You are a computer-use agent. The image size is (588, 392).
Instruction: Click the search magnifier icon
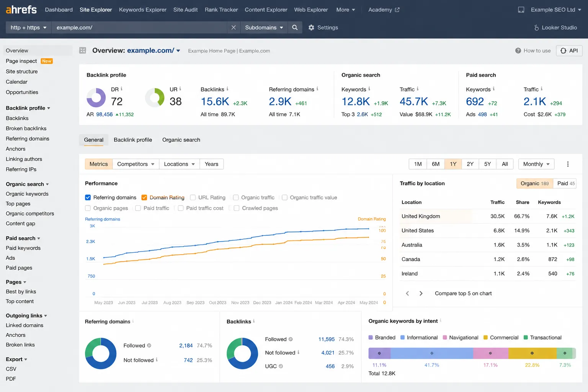pyautogui.click(x=295, y=28)
